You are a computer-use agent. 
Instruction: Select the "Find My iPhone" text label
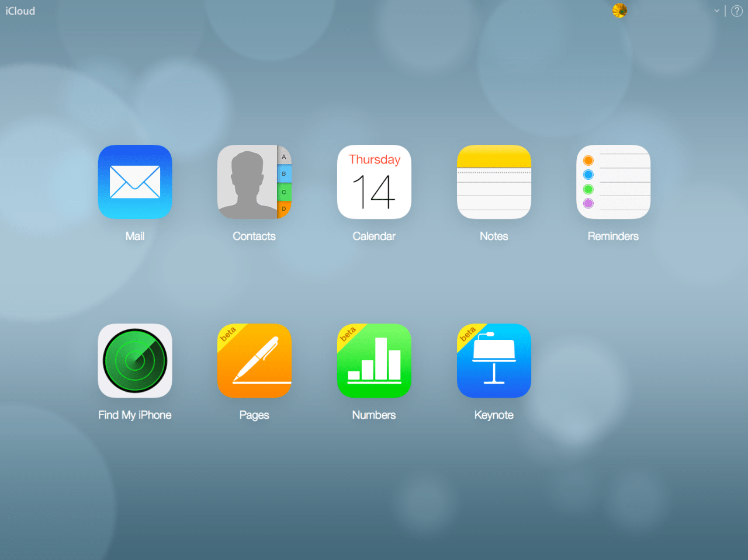(135, 415)
